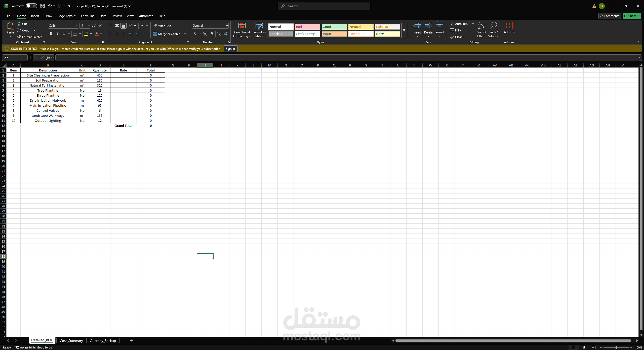Click the Sign In button
Viewport: 644px width, 350px height.
coord(230,49)
